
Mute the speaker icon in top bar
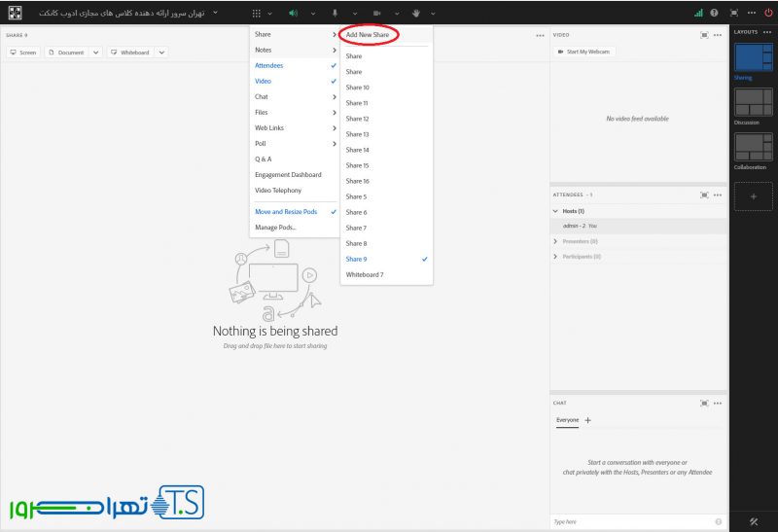293,13
